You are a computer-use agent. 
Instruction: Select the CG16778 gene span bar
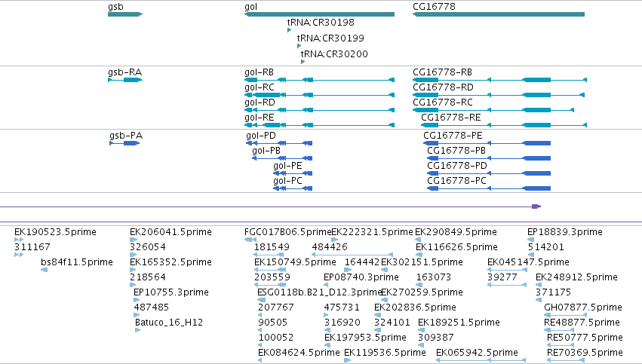point(499,14)
